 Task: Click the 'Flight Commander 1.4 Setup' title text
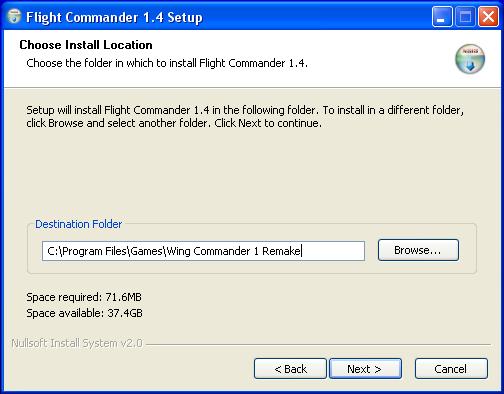point(114,17)
